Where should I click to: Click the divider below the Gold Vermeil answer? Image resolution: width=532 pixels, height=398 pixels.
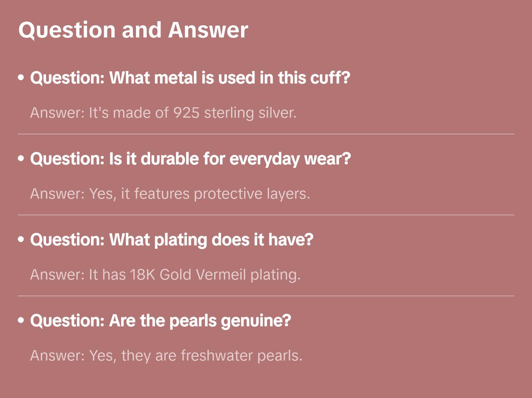(266, 296)
